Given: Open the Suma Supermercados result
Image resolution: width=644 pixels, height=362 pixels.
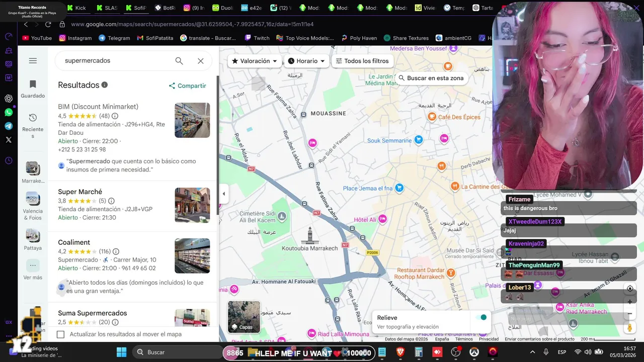Looking at the screenshot, I should click(93, 313).
